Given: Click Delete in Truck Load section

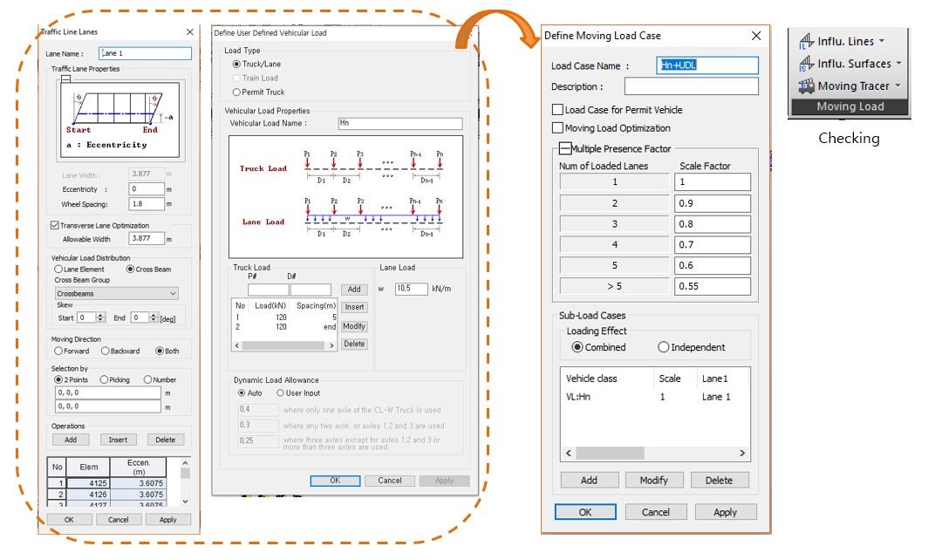Looking at the screenshot, I should pos(354,345).
